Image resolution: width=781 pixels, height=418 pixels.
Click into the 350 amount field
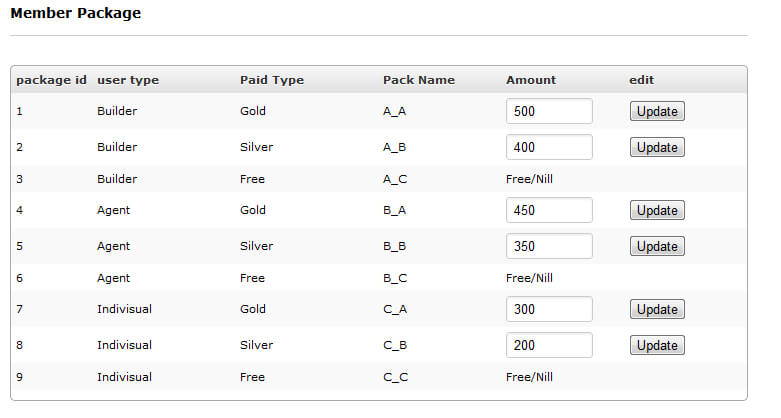pos(549,246)
